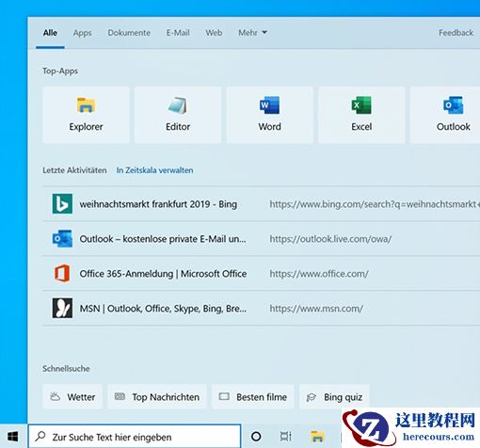Screen dimensions: 480x448
Task: Click the graduation cap icon beside Bing quiz
Action: click(x=311, y=397)
